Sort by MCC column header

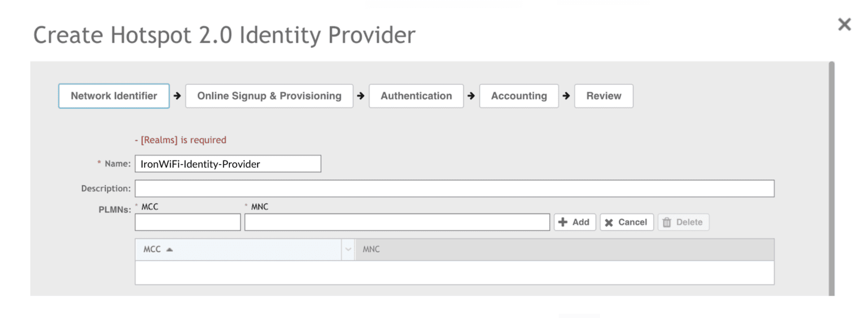pos(239,249)
